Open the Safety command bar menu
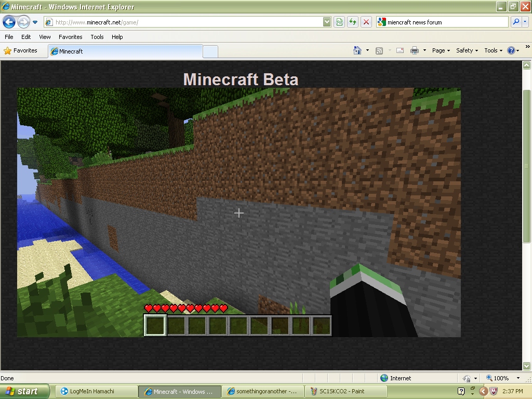532x399 pixels. [x=467, y=50]
